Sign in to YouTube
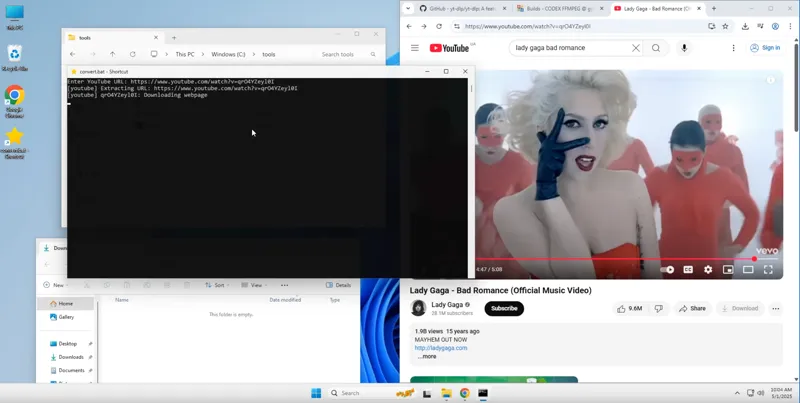800x403 pixels. [765, 48]
